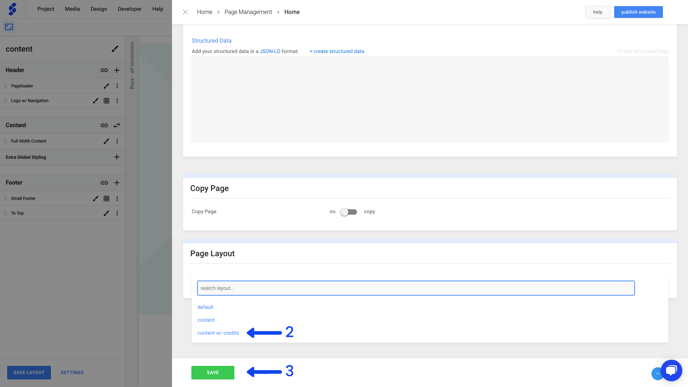The width and height of the screenshot is (688, 387).
Task: Open the Structured Data link
Action: point(211,40)
